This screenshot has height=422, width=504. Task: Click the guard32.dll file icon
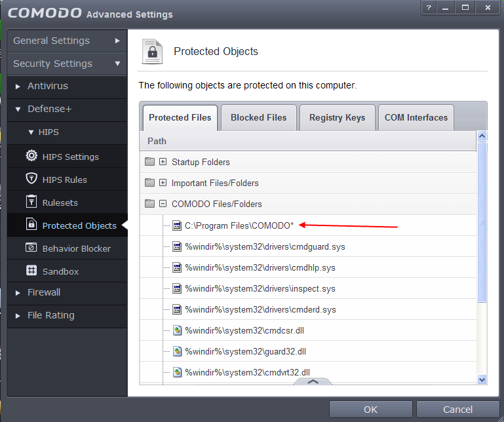pyautogui.click(x=176, y=351)
